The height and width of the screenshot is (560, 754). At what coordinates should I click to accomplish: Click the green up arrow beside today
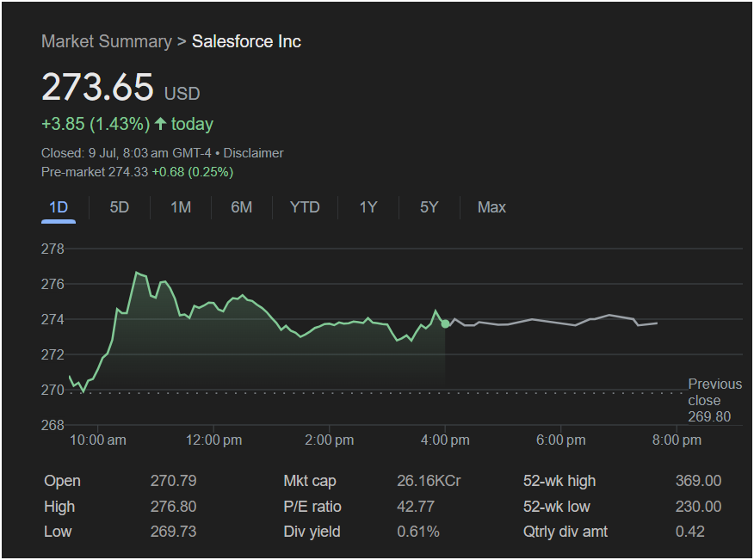pos(161,124)
